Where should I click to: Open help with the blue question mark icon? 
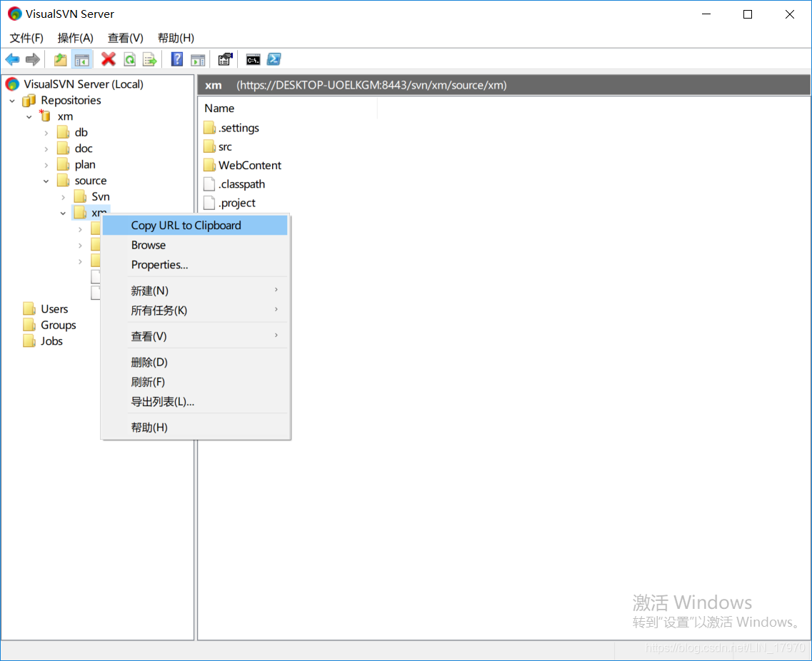coord(177,59)
